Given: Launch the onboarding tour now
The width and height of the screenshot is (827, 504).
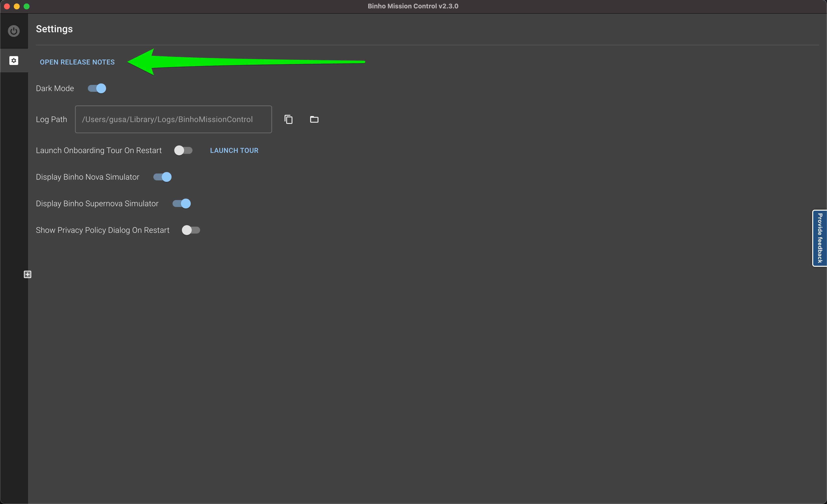Looking at the screenshot, I should pyautogui.click(x=234, y=150).
